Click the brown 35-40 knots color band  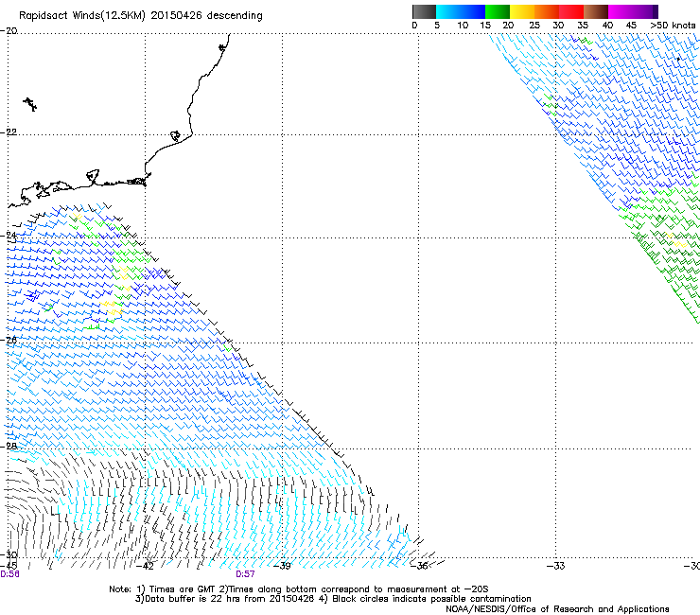point(596,11)
